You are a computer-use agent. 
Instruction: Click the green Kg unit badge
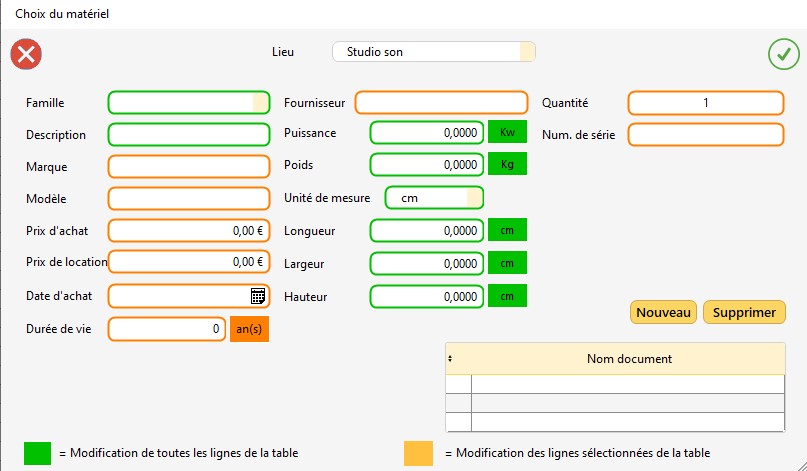(507, 164)
